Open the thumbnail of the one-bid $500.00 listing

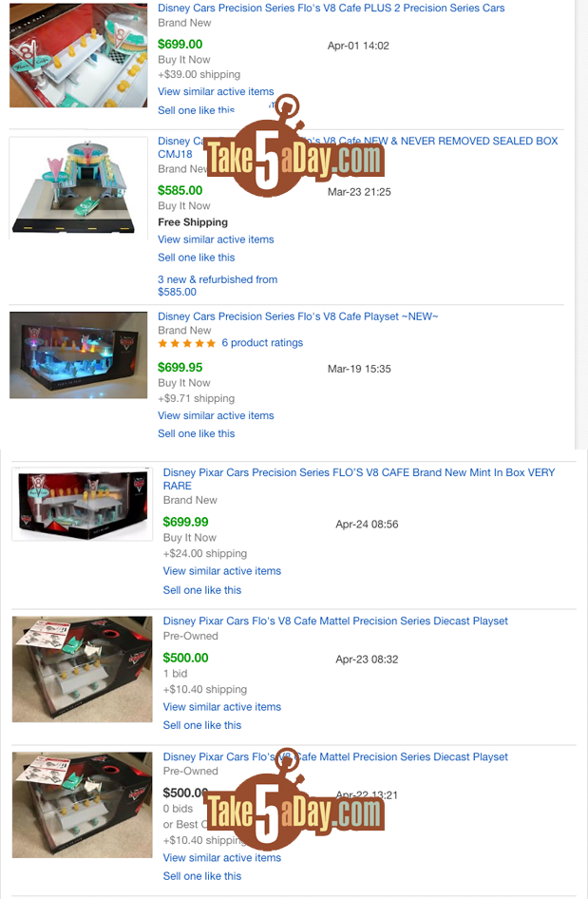pos(83,669)
